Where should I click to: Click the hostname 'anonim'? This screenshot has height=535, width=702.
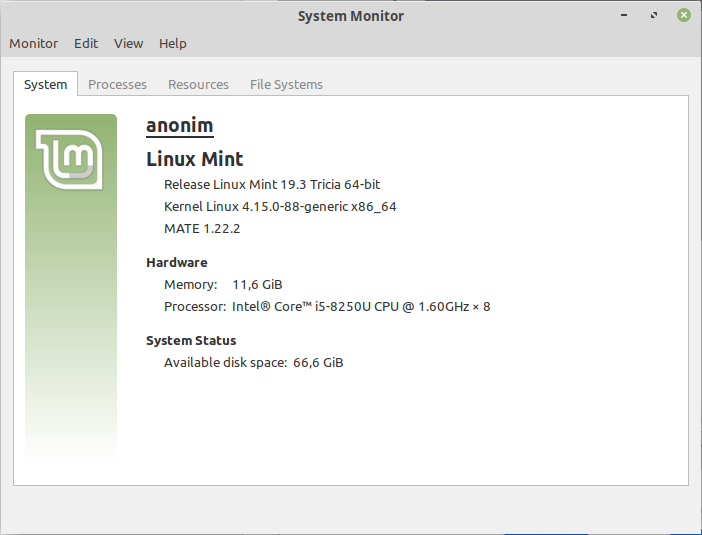point(180,125)
